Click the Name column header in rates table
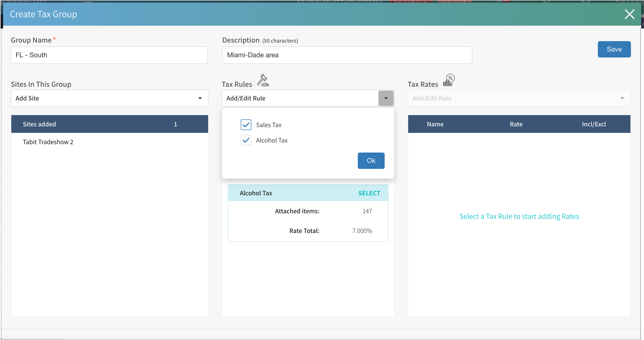644x340 pixels. (x=435, y=124)
